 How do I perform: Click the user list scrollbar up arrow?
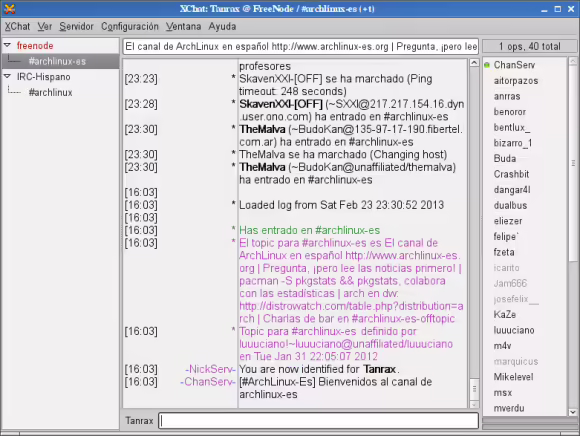pyautogui.click(x=573, y=61)
